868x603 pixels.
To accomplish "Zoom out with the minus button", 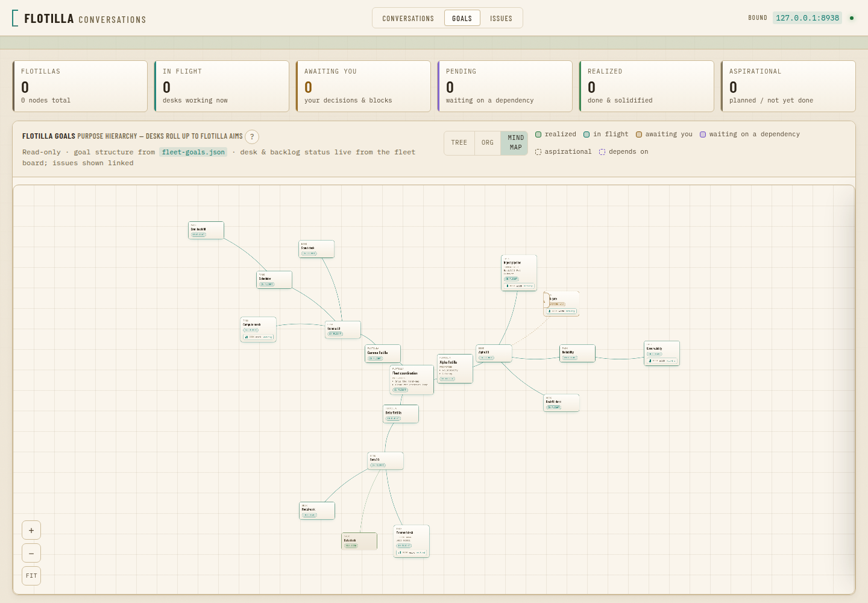I will point(31,554).
